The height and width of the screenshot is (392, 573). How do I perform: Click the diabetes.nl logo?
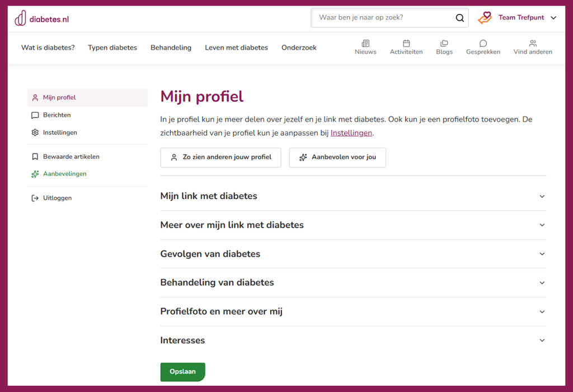click(42, 18)
